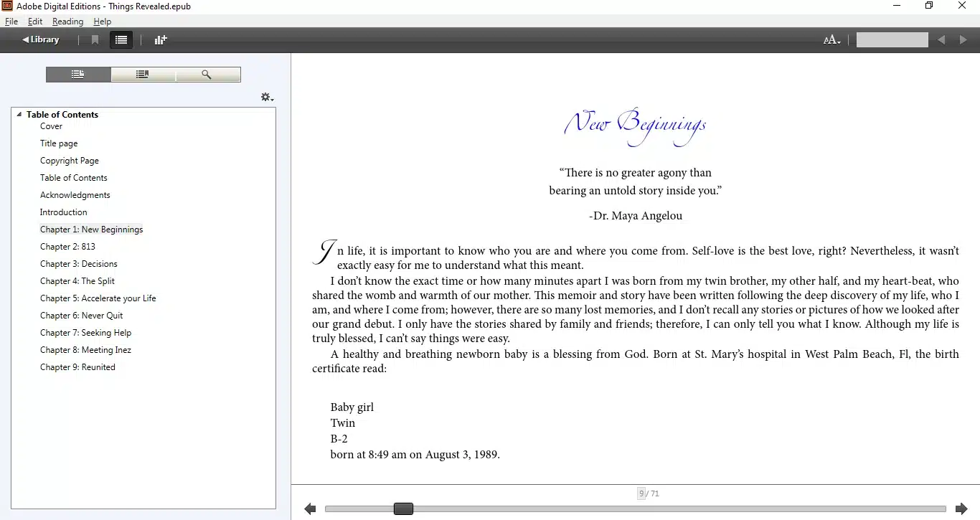Click the New Beginnings chapter heading
The image size is (980, 520).
coord(635,126)
